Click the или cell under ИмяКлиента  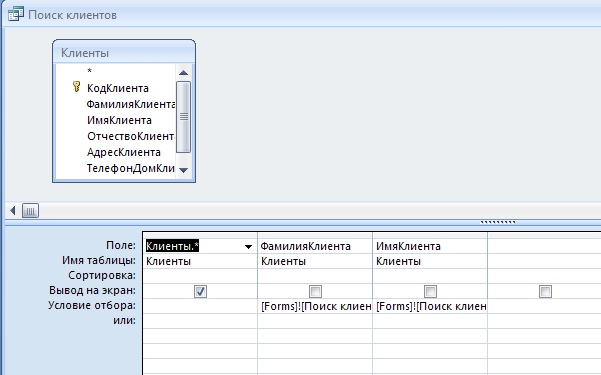pos(430,321)
